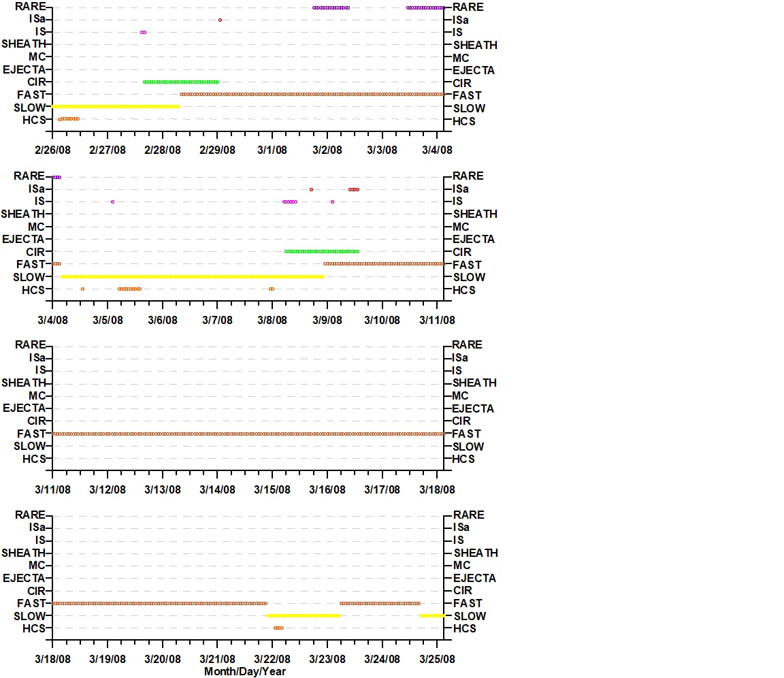This screenshot has height=678, width=784.
Task: Click the 3/20/08 axis date
Action: pos(163,659)
